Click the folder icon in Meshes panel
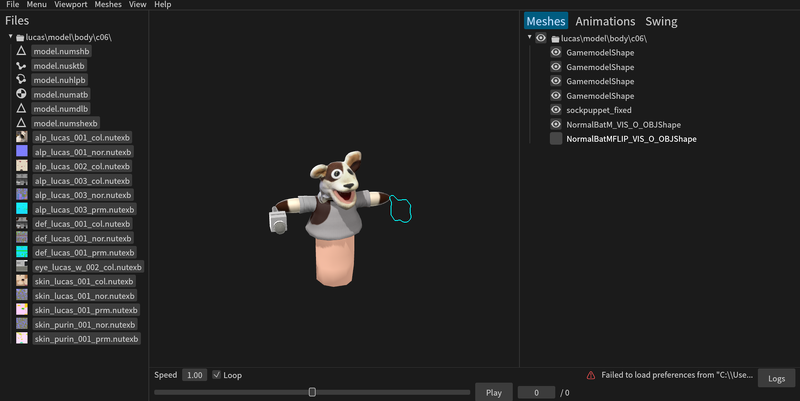The image size is (800, 401). click(555, 39)
